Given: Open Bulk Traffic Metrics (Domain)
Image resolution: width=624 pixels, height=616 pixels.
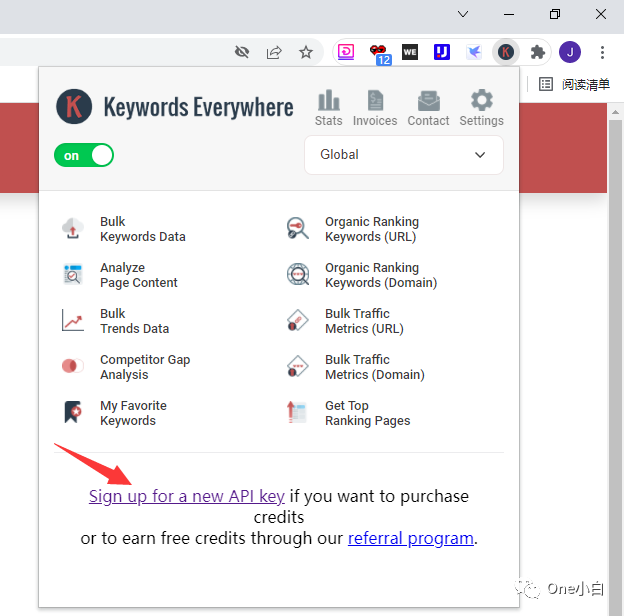Looking at the screenshot, I should [x=374, y=367].
